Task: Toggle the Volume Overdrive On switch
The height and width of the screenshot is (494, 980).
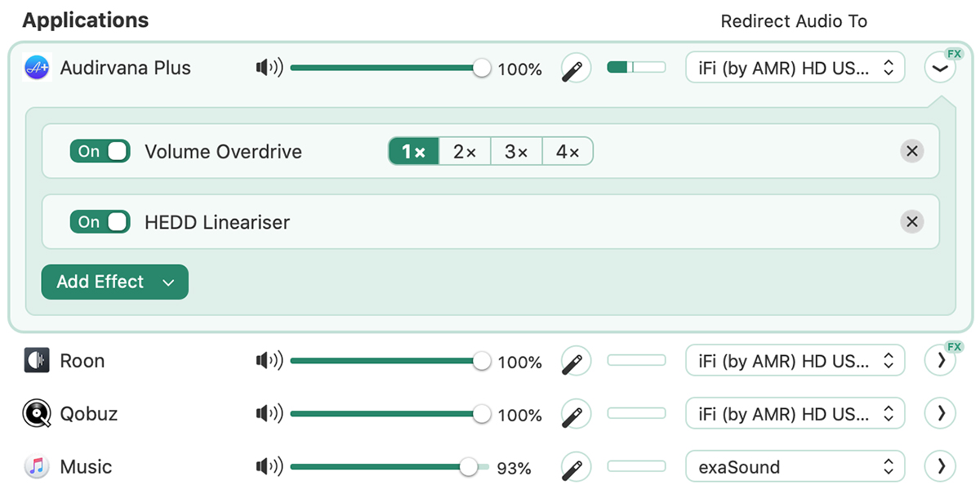Action: 100,151
